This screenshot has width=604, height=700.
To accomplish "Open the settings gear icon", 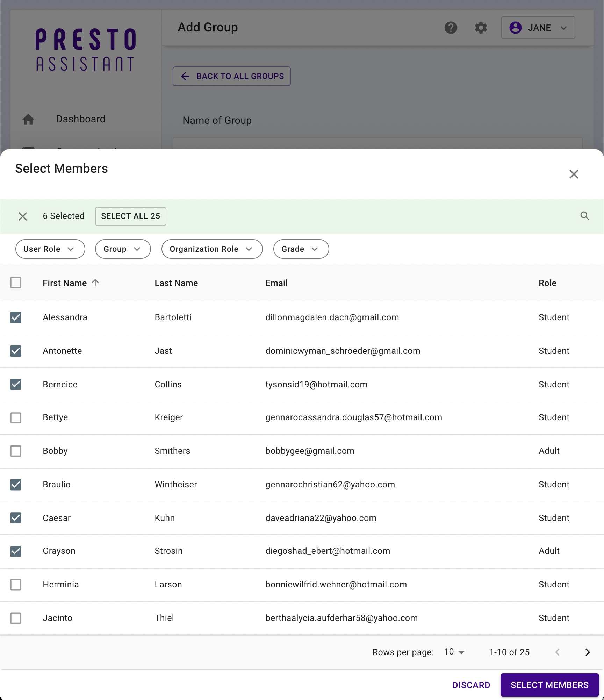I will tap(481, 28).
